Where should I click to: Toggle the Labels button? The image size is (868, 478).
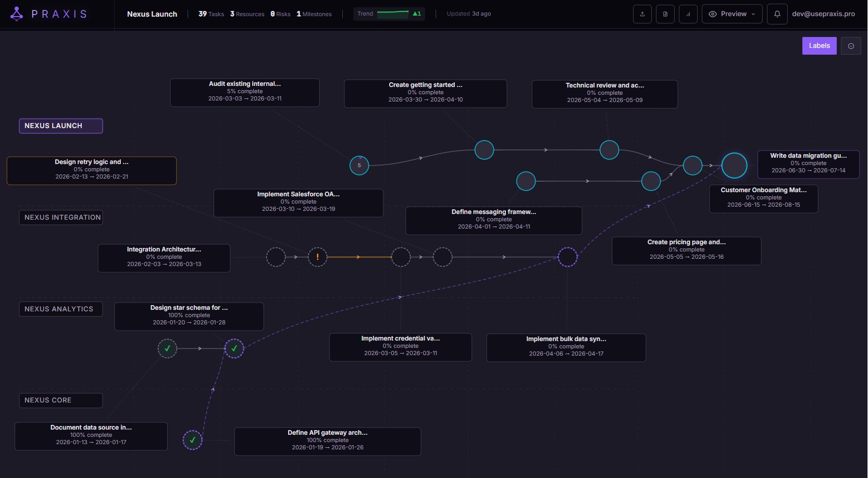819,46
